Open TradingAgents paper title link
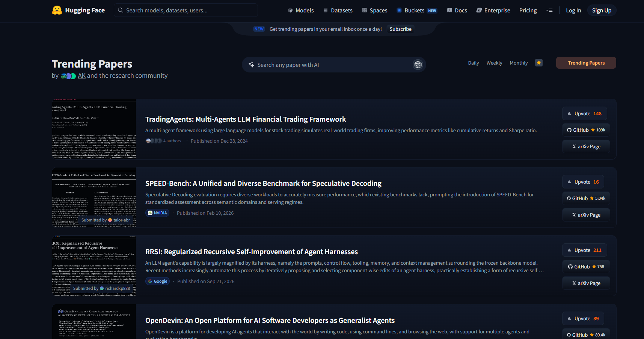 pos(246,119)
